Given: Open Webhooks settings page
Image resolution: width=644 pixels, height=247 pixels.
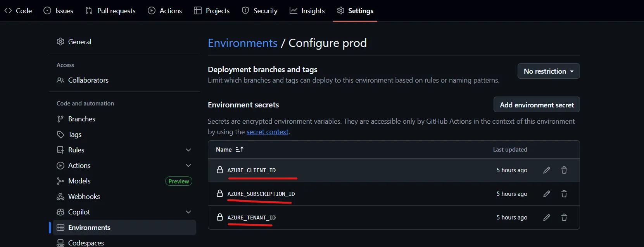Looking at the screenshot, I should point(124,197).
